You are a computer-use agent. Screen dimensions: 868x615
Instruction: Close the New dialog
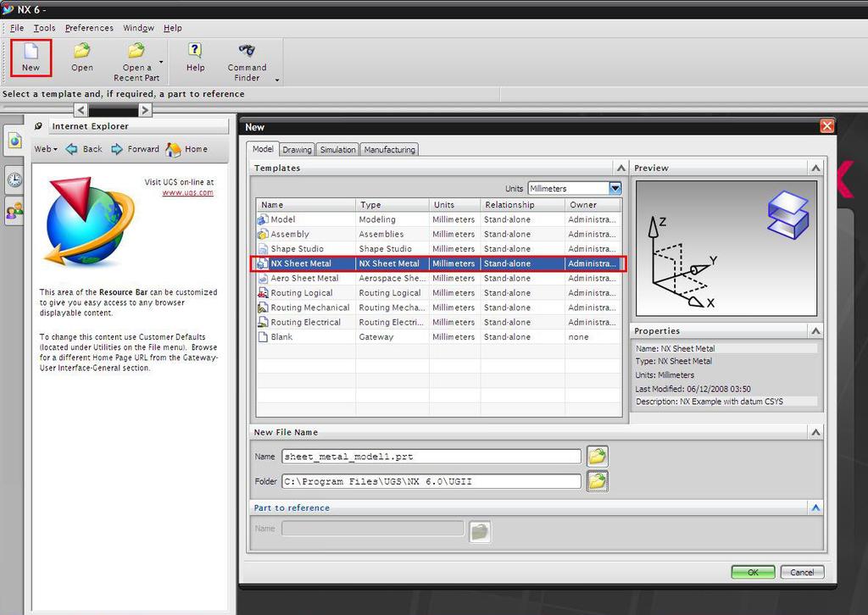click(x=827, y=127)
